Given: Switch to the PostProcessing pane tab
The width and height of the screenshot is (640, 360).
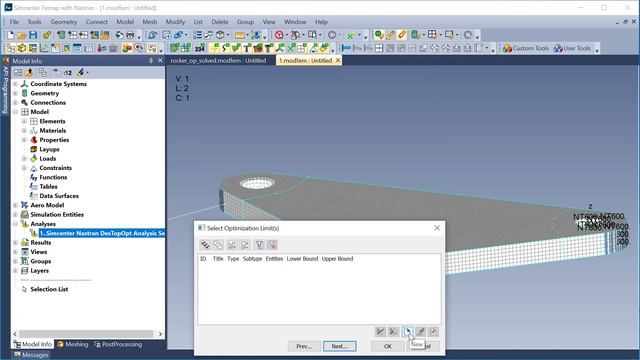Looking at the screenshot, I should [x=118, y=344].
